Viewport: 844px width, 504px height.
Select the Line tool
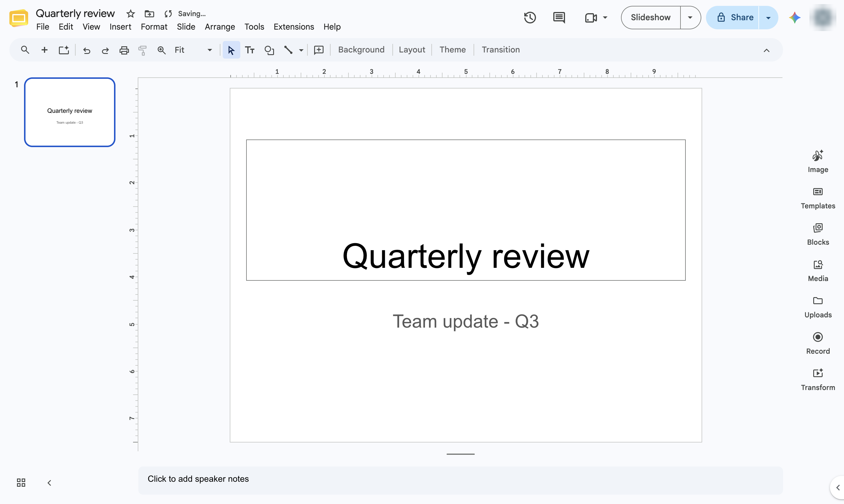pos(288,50)
